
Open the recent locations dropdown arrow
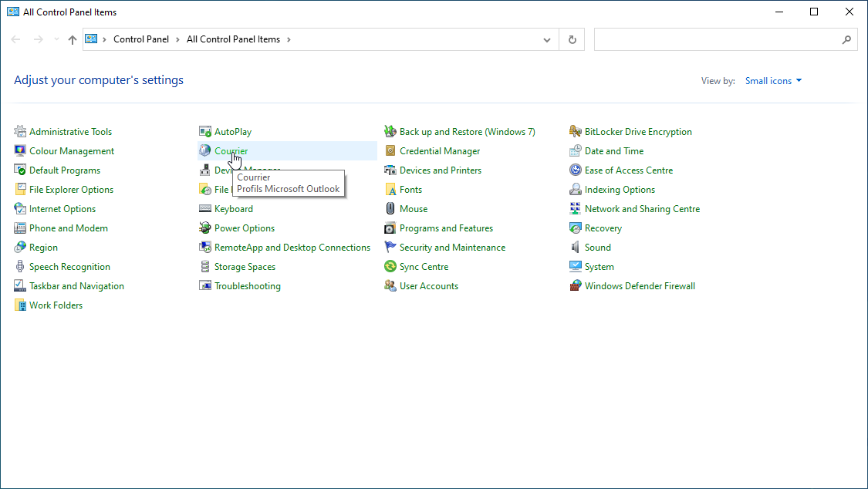point(56,39)
